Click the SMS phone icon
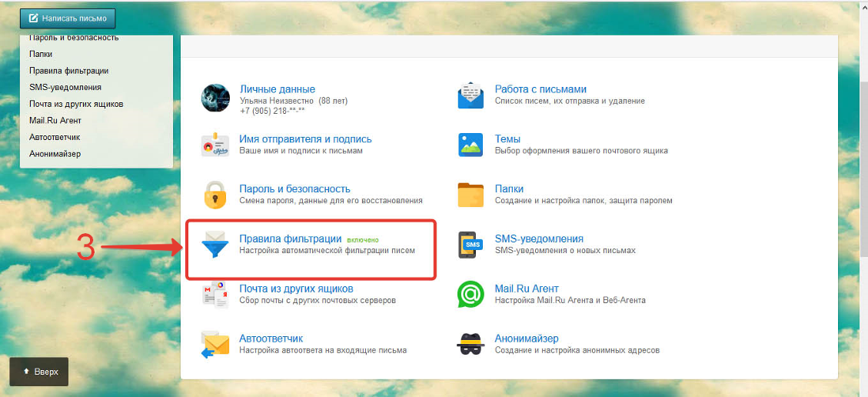The width and height of the screenshot is (868, 397). (x=471, y=245)
